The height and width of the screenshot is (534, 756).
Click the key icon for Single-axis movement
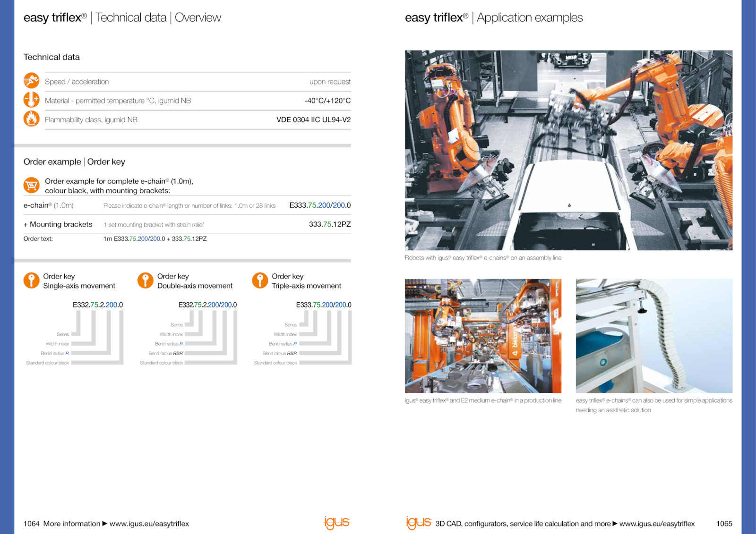click(x=32, y=280)
